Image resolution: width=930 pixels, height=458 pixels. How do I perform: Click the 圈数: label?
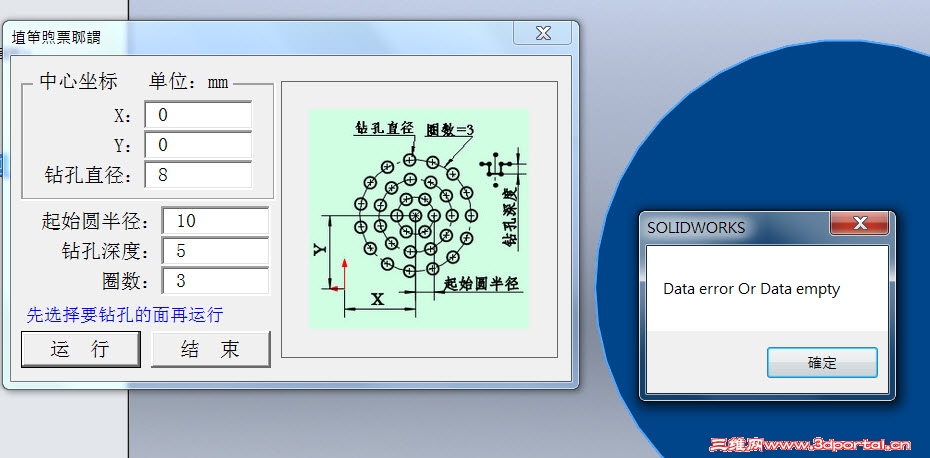tap(126, 281)
